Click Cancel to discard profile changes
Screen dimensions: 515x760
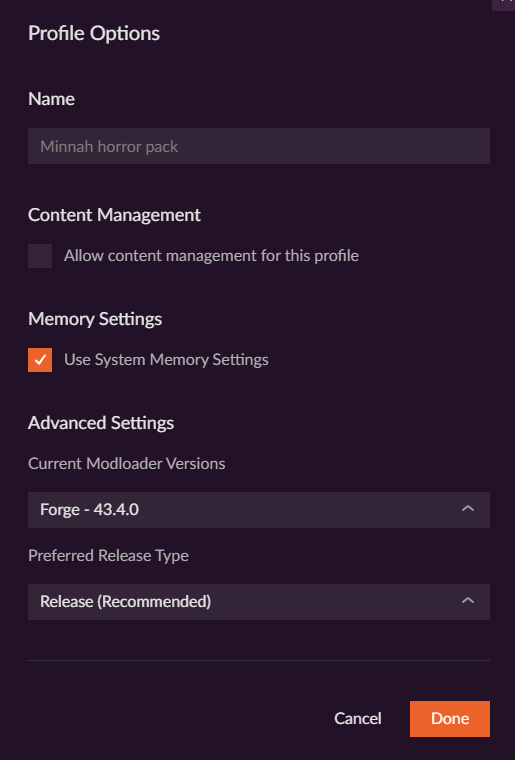point(358,718)
